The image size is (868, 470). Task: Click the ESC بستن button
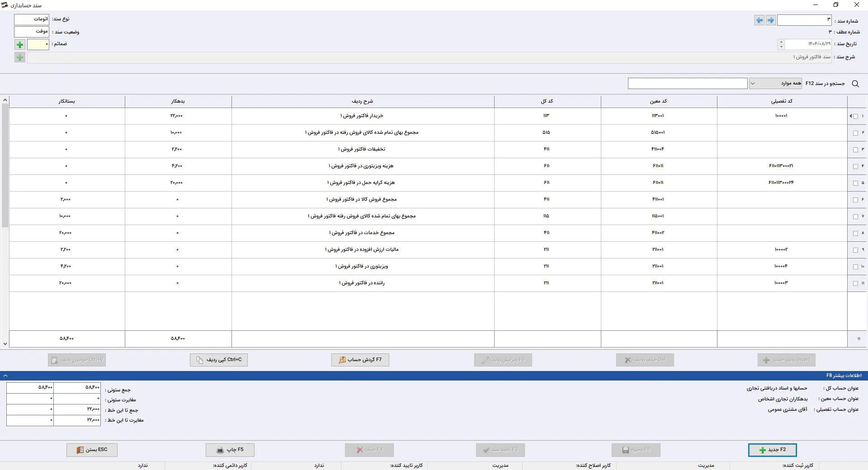pos(92,450)
